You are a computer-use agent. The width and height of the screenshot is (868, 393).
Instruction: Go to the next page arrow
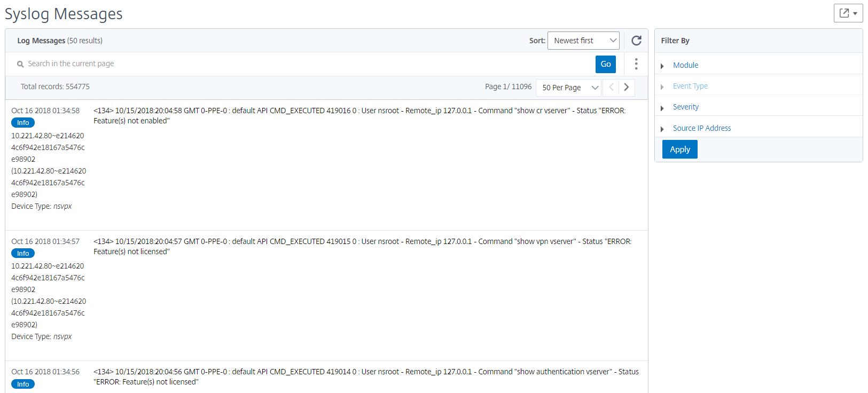pos(627,87)
